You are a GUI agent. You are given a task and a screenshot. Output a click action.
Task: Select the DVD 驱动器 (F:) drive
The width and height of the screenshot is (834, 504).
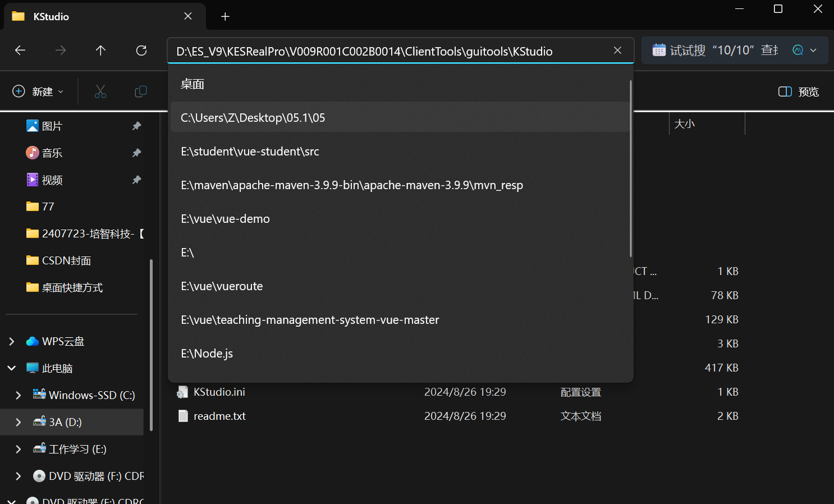click(x=88, y=476)
